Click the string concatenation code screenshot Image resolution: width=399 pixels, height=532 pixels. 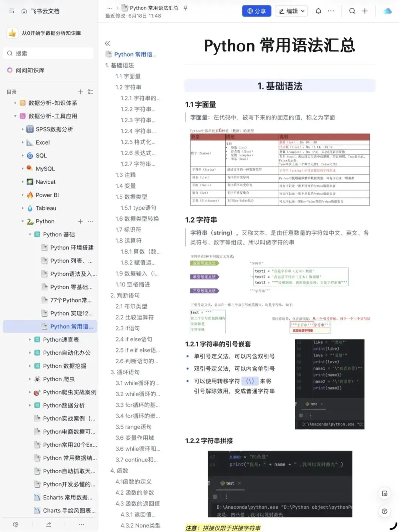pyautogui.click(x=280, y=484)
